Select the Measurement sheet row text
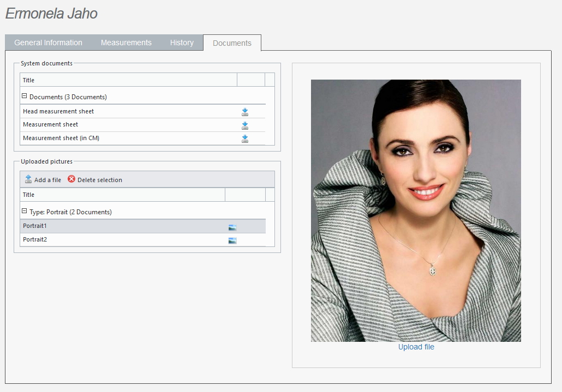The image size is (562, 392). (51, 125)
